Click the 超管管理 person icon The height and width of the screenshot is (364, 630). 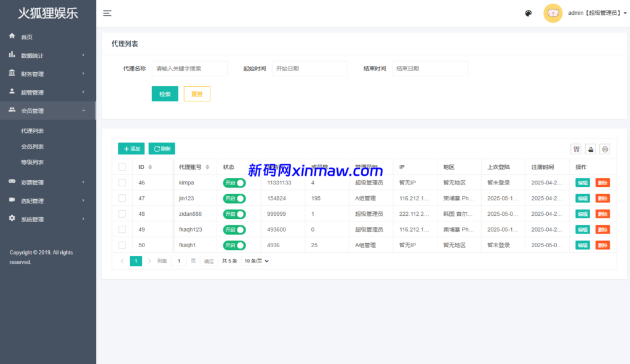(12, 92)
